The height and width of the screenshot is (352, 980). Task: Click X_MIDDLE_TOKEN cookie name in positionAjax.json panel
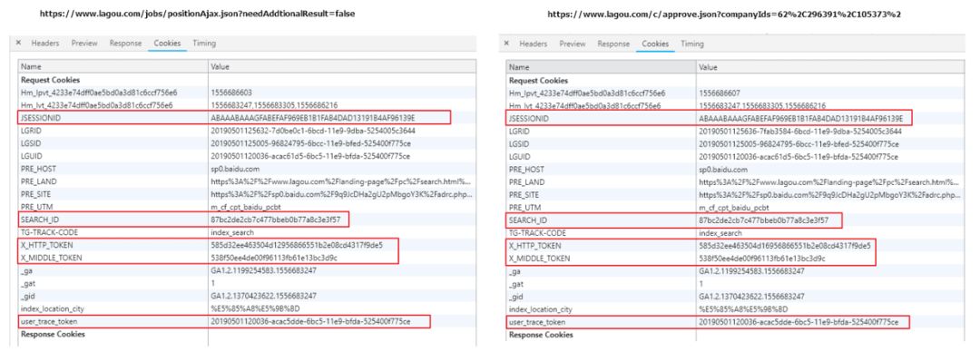(51, 258)
